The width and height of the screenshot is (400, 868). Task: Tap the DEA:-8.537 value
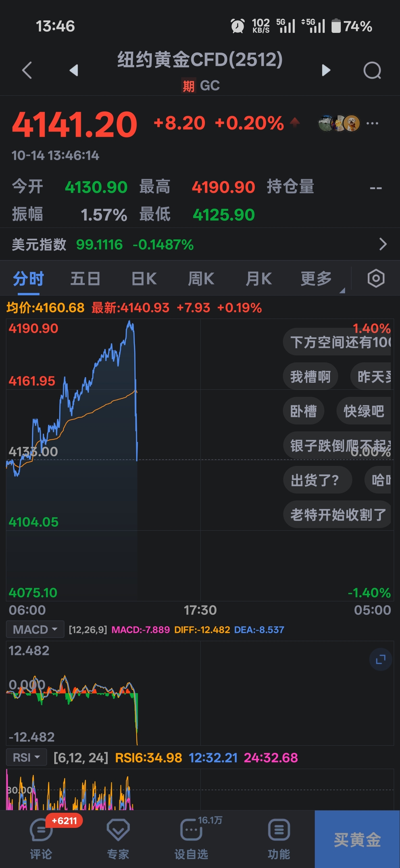pos(259,629)
